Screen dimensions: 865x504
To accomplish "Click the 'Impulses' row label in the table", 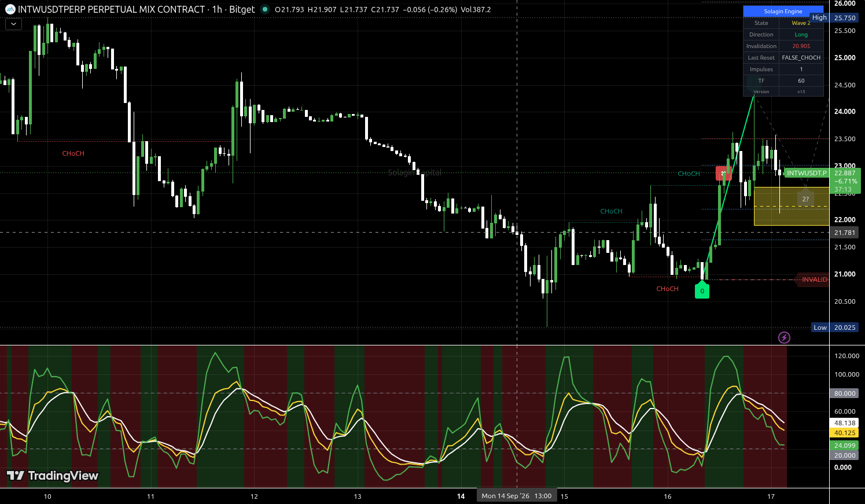I will pyautogui.click(x=761, y=69).
